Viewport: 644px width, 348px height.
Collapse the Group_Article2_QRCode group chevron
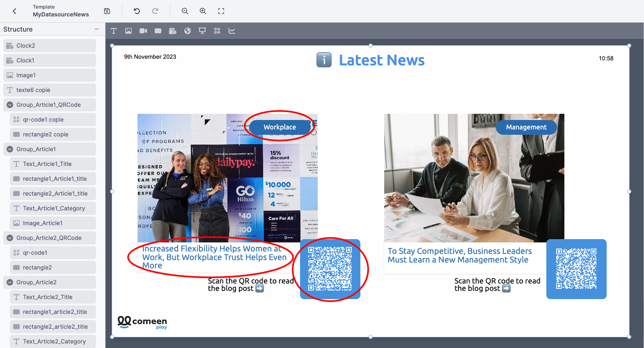click(x=10, y=238)
